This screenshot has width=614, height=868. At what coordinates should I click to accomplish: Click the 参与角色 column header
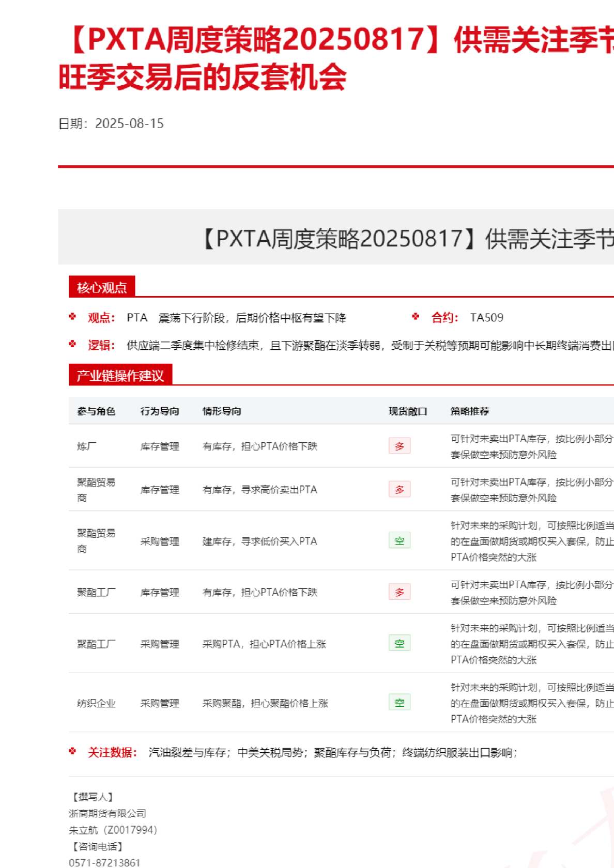point(96,411)
